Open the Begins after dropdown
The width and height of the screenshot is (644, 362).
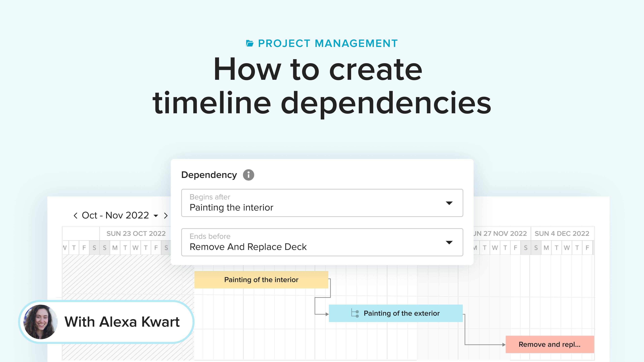pyautogui.click(x=322, y=203)
